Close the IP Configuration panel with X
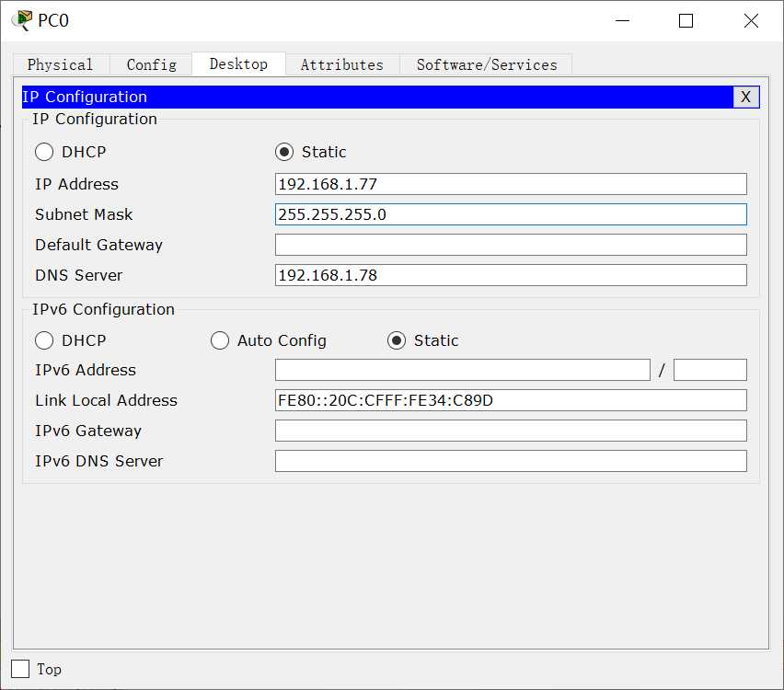 [745, 97]
